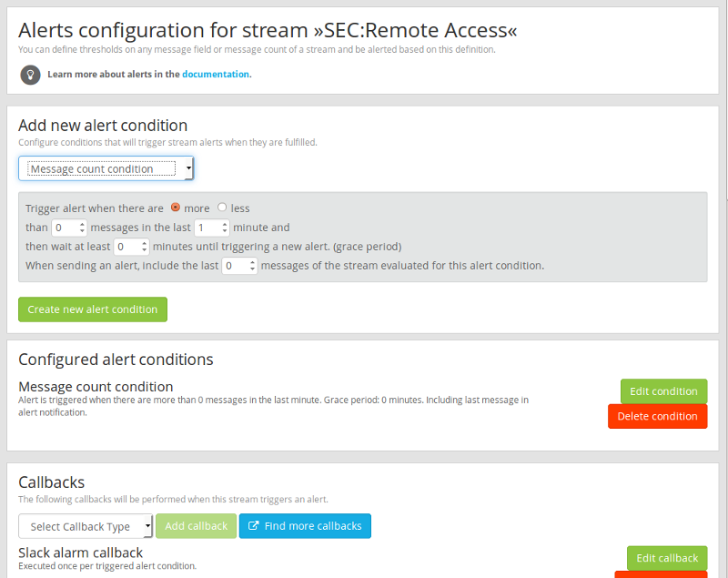
Task: Select the 'more' radio button
Action: pos(176,208)
